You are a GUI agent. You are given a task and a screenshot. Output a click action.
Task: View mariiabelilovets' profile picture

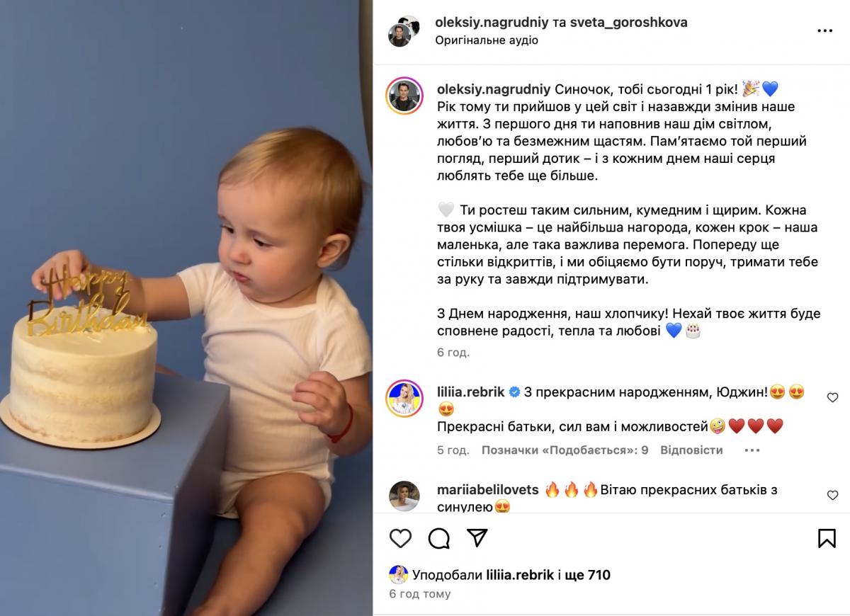point(404,496)
